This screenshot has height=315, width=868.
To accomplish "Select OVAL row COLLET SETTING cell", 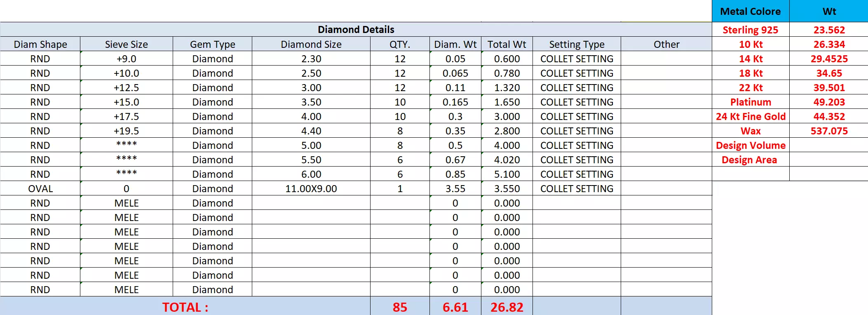I will tap(577, 188).
